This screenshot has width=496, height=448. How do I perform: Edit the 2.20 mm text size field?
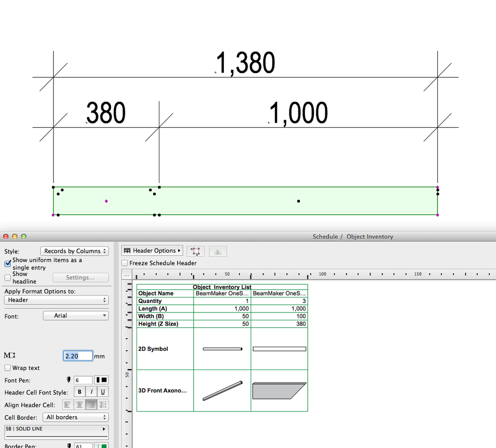[x=77, y=356]
